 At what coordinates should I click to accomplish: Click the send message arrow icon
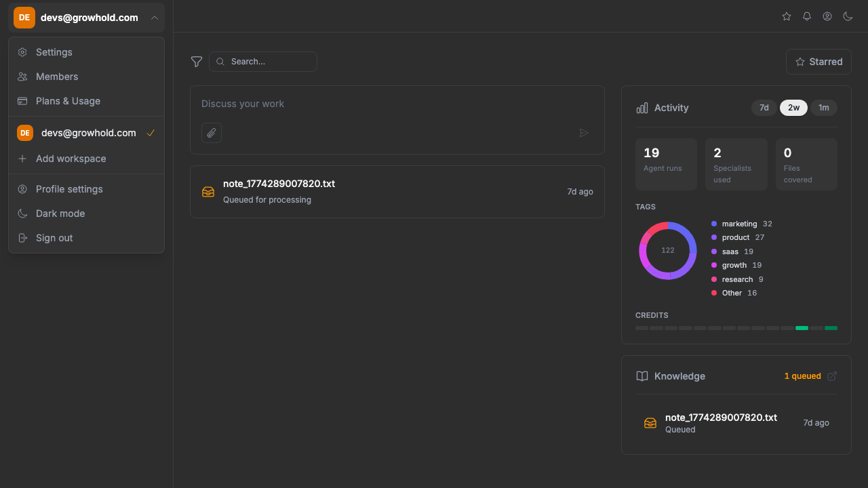(584, 133)
